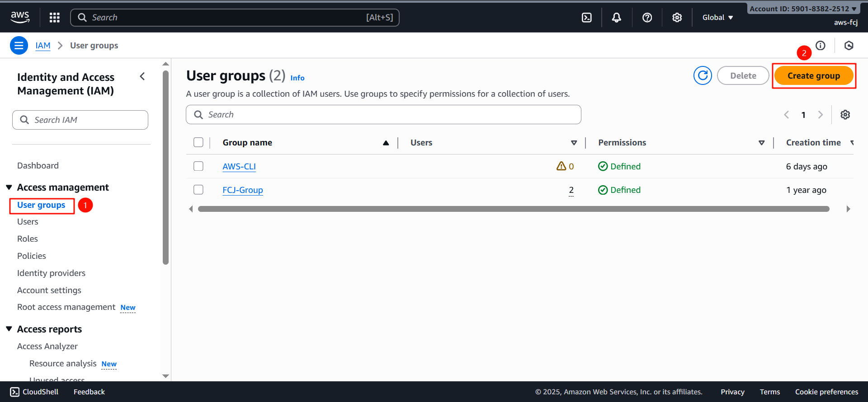Click the table scroll right arrow
Viewport: 868px width, 402px height.
tap(848, 209)
